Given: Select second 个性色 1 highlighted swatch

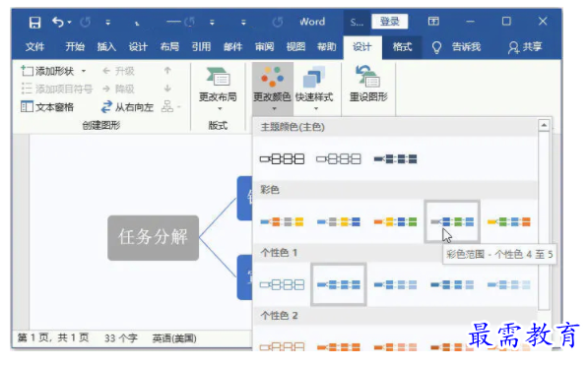Looking at the screenshot, I should [339, 284].
